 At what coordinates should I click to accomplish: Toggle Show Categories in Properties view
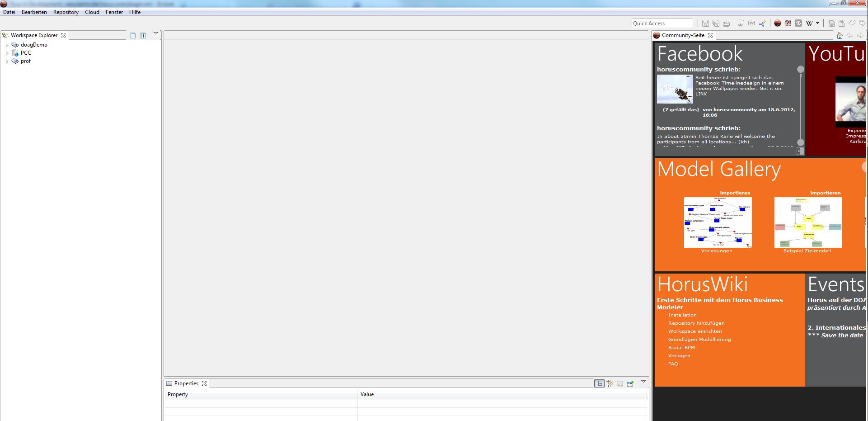click(x=600, y=383)
